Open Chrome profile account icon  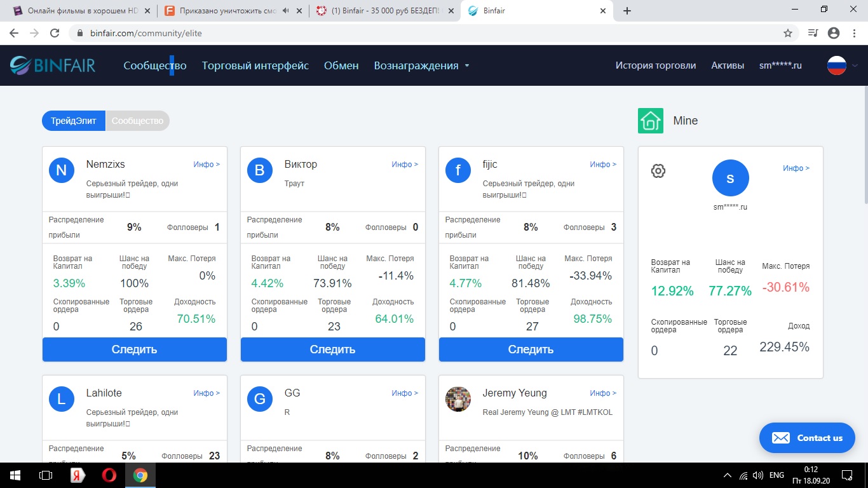click(834, 33)
